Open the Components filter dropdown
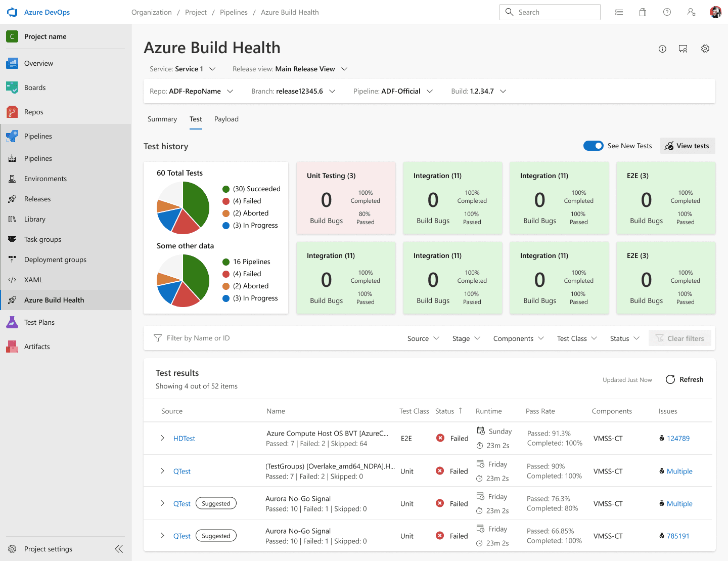 [x=519, y=338]
